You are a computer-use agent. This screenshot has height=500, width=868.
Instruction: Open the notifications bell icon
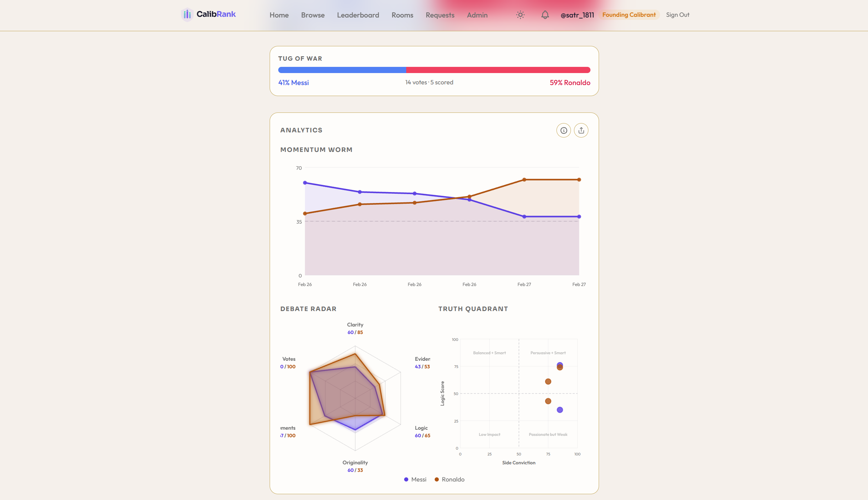[x=545, y=15]
